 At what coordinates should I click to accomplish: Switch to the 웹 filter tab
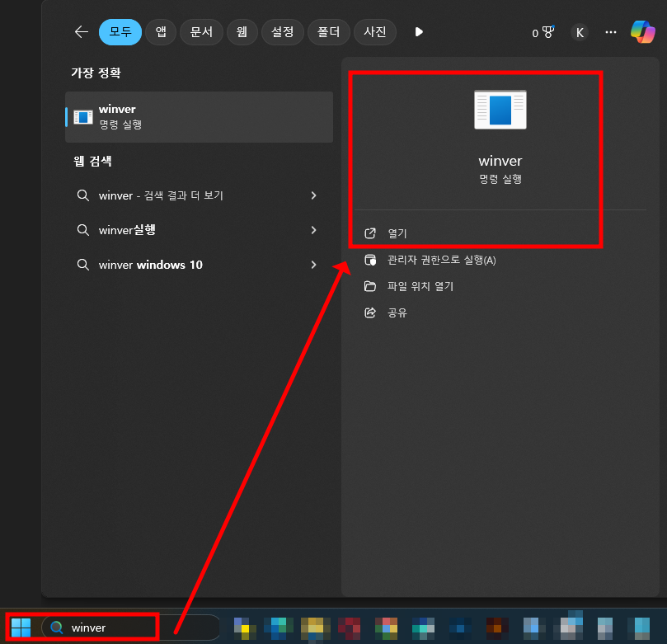click(x=242, y=32)
